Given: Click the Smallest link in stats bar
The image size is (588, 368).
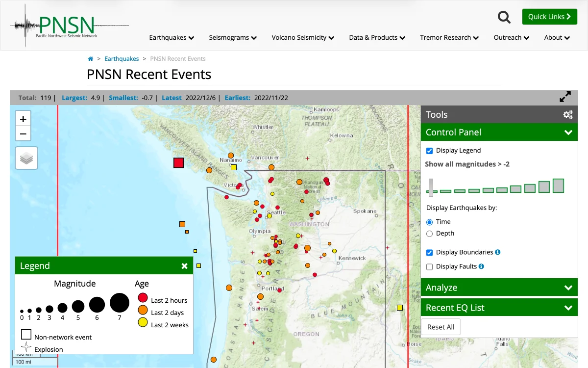Looking at the screenshot, I should pyautogui.click(x=123, y=98).
